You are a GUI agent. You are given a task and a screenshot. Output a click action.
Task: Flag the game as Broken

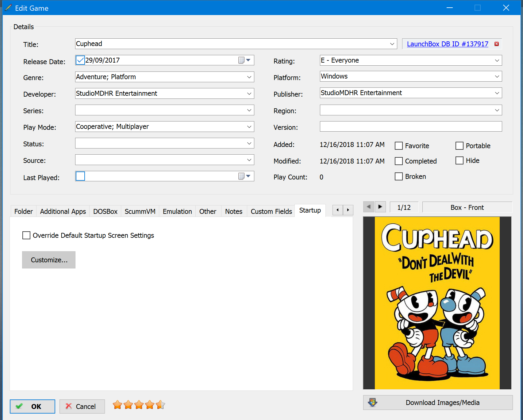point(399,176)
